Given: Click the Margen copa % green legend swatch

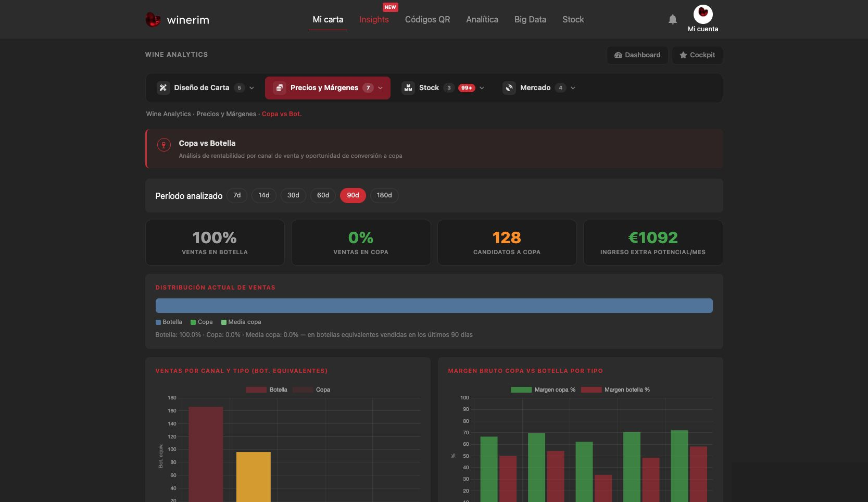Looking at the screenshot, I should [521, 390].
